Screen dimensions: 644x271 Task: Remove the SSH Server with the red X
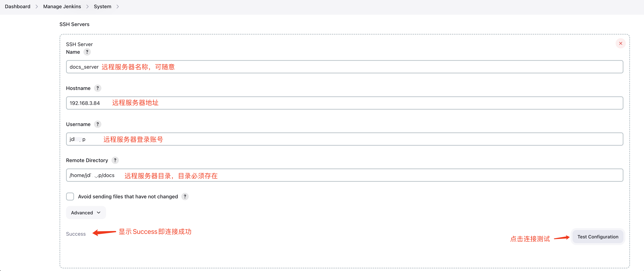(621, 44)
